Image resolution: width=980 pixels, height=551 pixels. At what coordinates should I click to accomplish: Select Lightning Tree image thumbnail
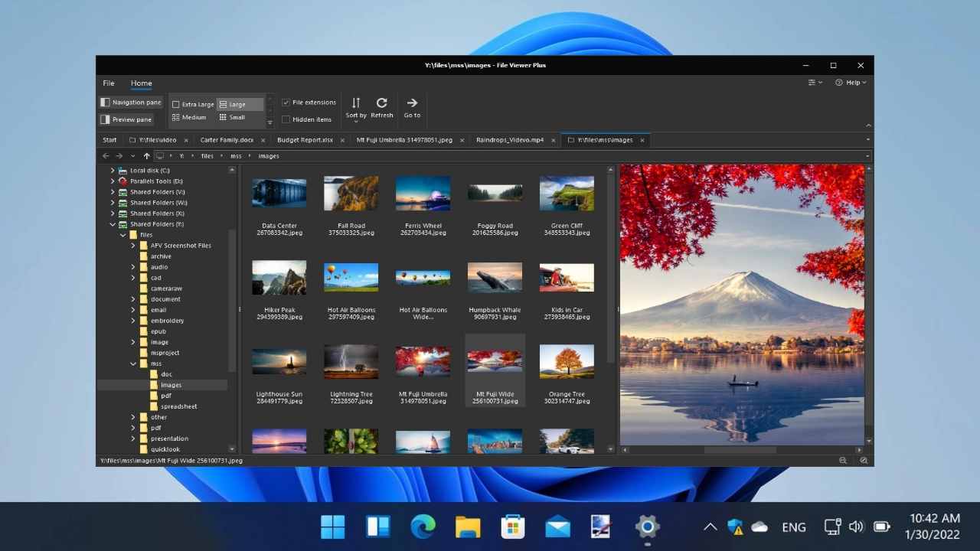pos(351,361)
